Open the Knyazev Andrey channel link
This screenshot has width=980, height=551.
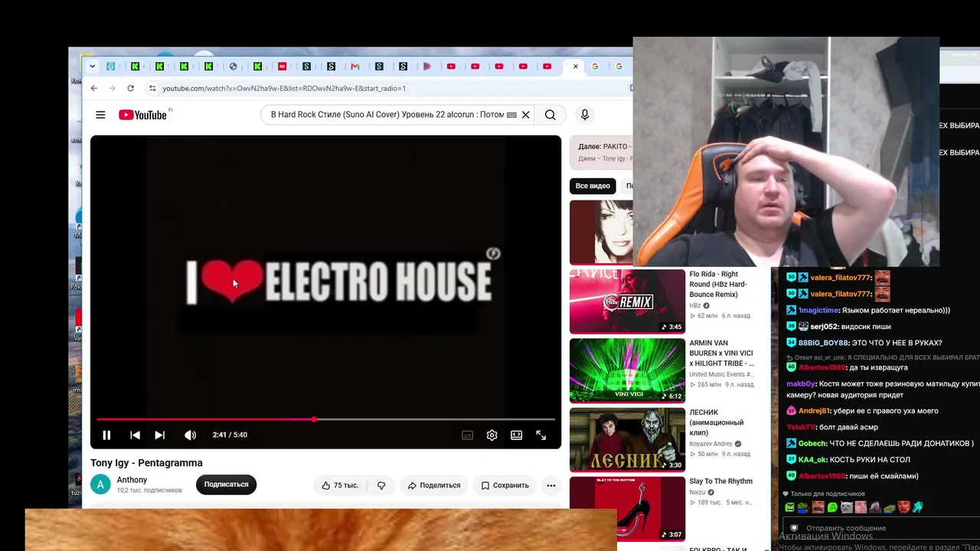711,444
